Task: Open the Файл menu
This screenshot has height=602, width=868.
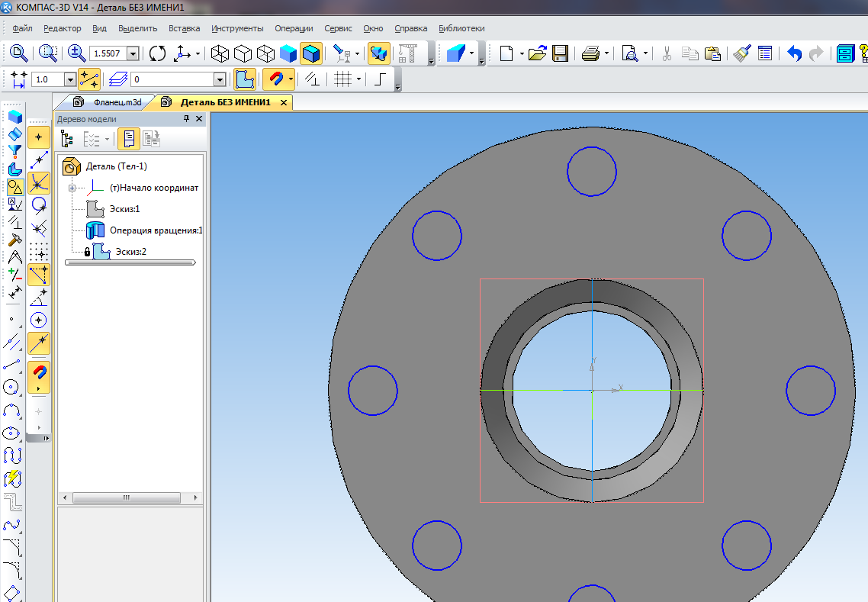Action: tap(22, 28)
